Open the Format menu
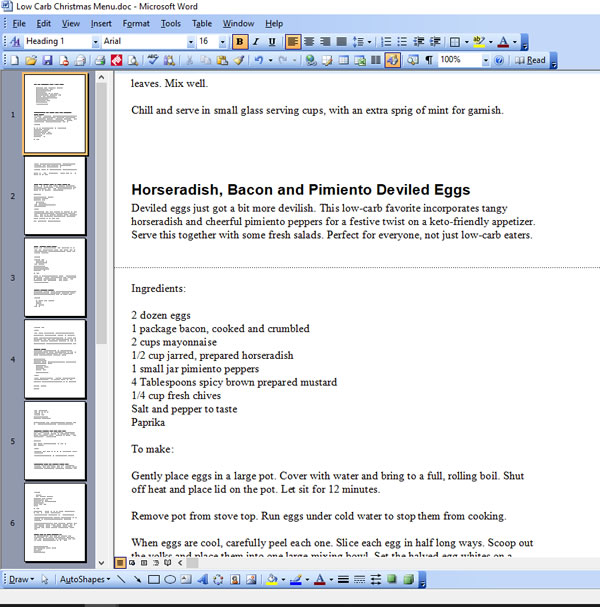The height and width of the screenshot is (607, 600). (x=136, y=24)
